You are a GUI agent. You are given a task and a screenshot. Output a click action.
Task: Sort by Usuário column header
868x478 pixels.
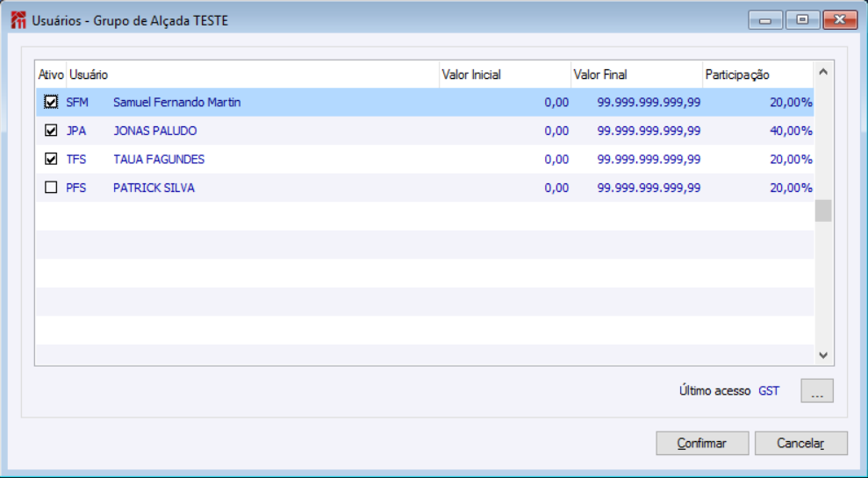(253, 75)
